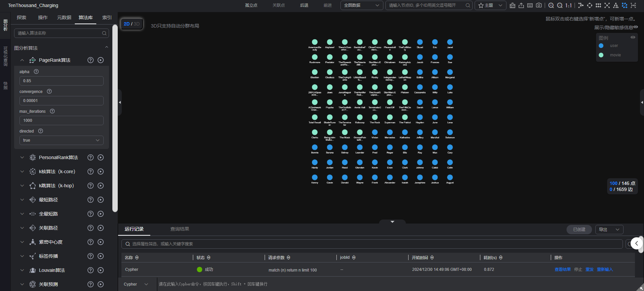Select the highlighted blue layout icon

(x=625, y=5)
